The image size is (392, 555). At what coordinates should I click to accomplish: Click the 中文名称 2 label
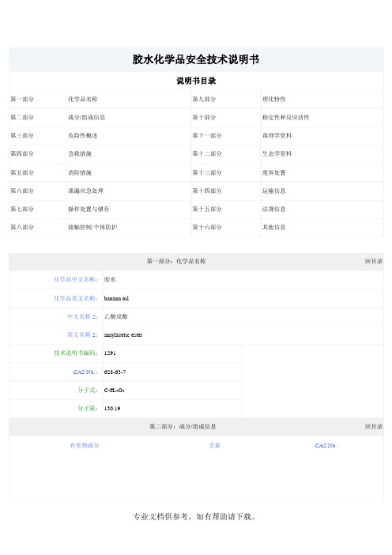(x=82, y=316)
